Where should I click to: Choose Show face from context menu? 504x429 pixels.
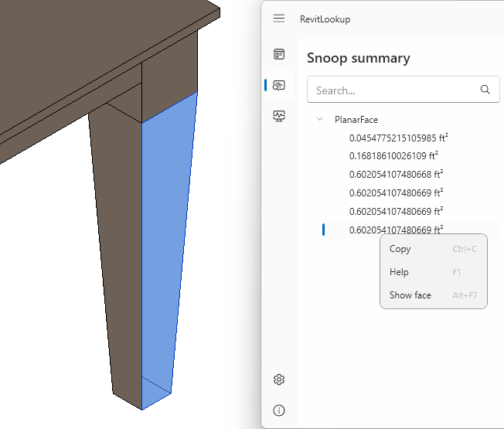410,295
